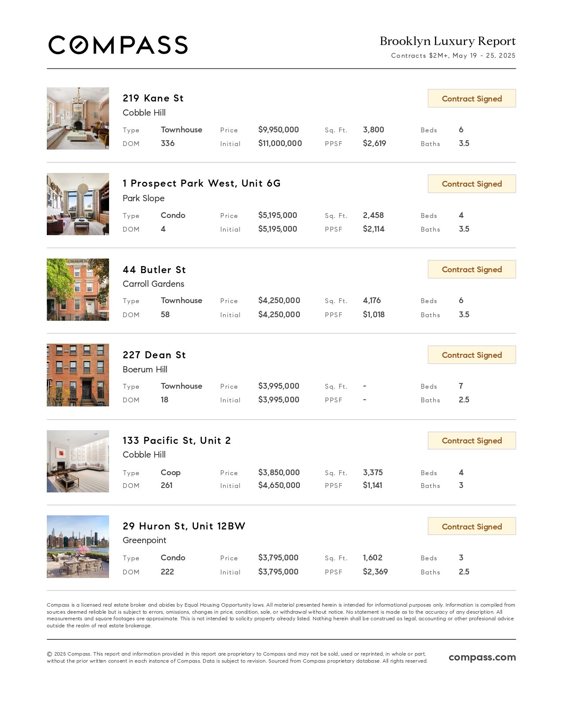The image size is (563, 728).
Task: Select Contract Signed badge for 44 Butler St
Action: tap(472, 269)
